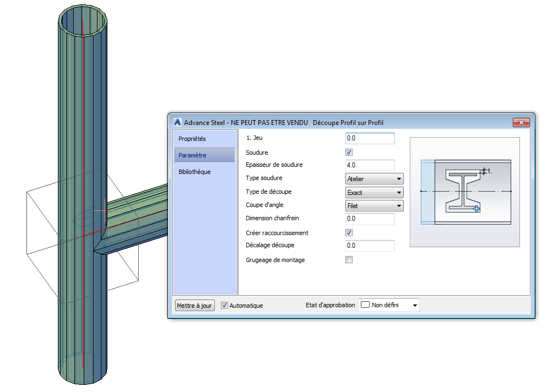Click the Epaisseur de soudure field

370,165
